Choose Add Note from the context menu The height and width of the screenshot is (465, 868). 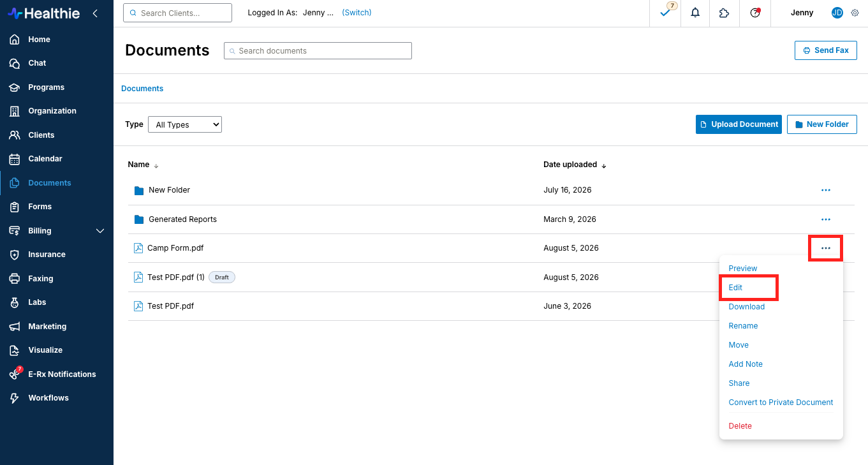pos(746,364)
